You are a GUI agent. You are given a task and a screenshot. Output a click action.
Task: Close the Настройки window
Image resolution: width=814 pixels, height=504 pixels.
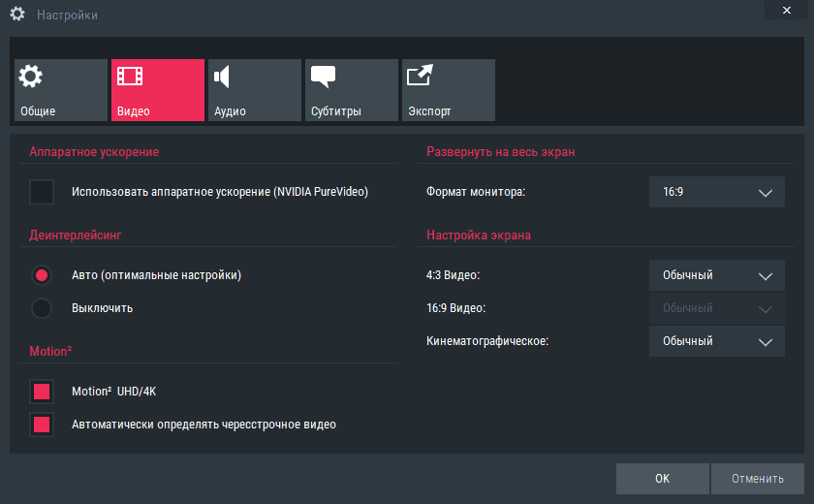coord(784,9)
